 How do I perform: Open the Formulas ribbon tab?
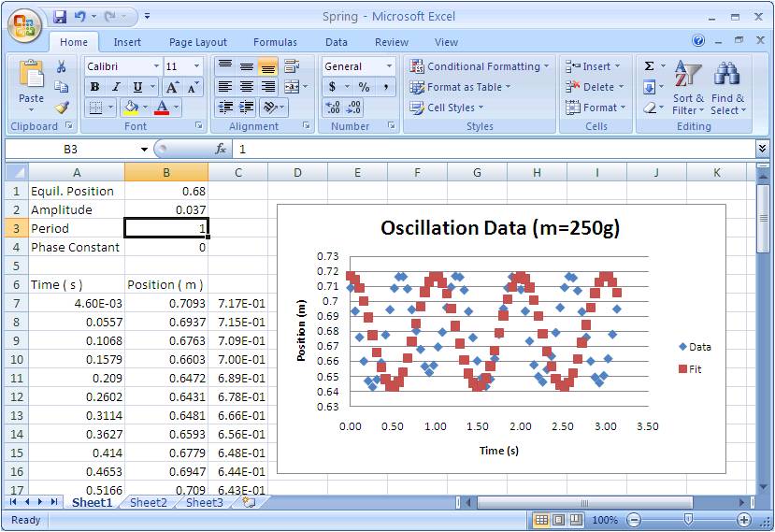pyautogui.click(x=275, y=42)
